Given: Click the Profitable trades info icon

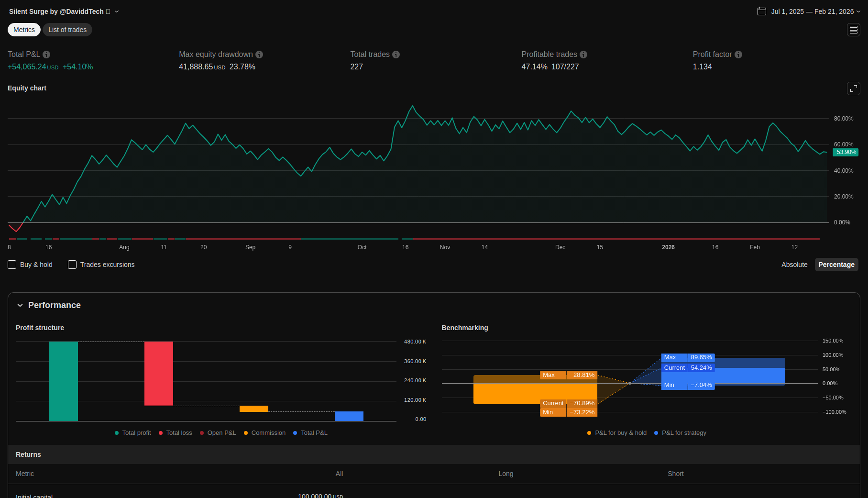Looking at the screenshot, I should [583, 55].
